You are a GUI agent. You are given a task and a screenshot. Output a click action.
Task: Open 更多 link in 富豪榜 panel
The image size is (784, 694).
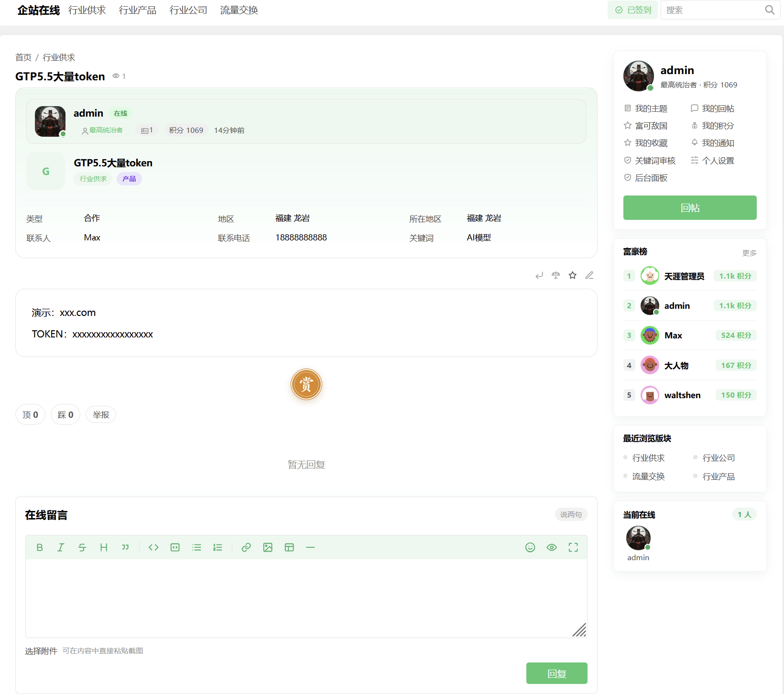[x=749, y=253]
